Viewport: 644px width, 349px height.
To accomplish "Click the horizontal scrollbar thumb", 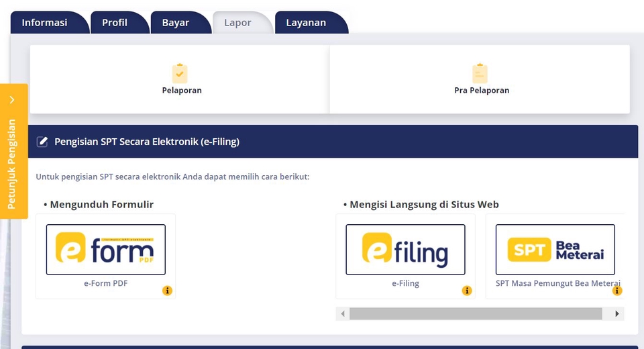I will (476, 313).
